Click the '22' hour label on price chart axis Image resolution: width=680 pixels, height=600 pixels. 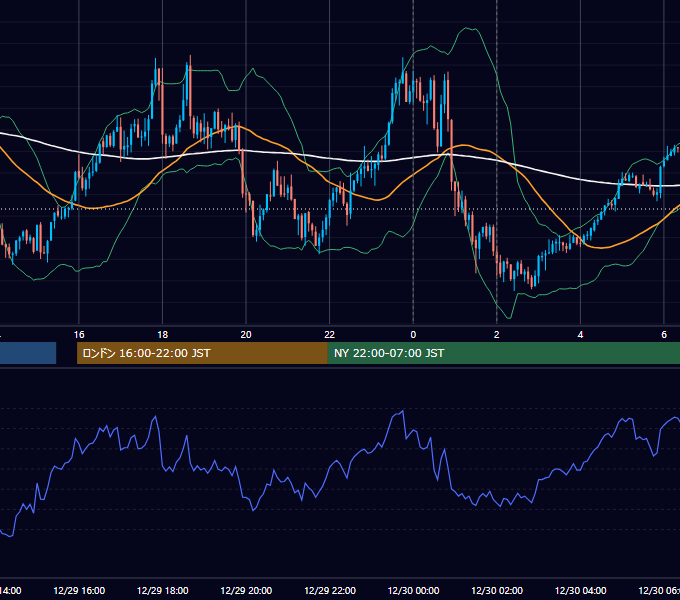(330, 335)
